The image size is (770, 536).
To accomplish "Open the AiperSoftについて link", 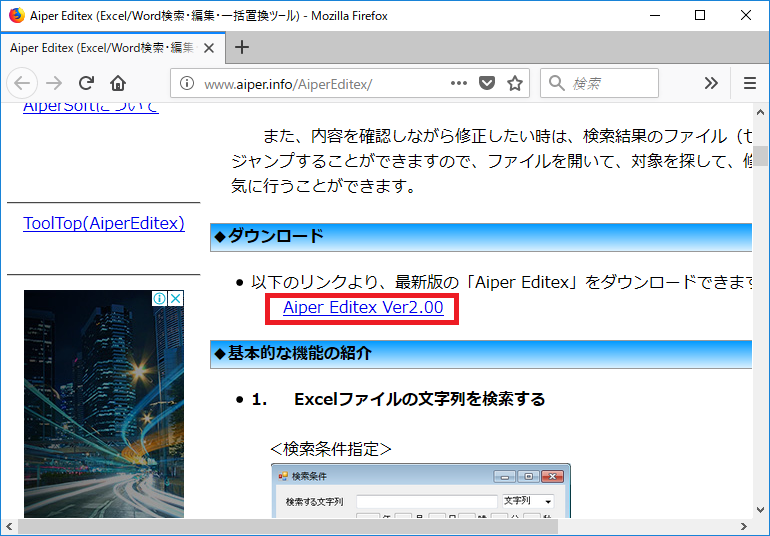I will 91,107.
